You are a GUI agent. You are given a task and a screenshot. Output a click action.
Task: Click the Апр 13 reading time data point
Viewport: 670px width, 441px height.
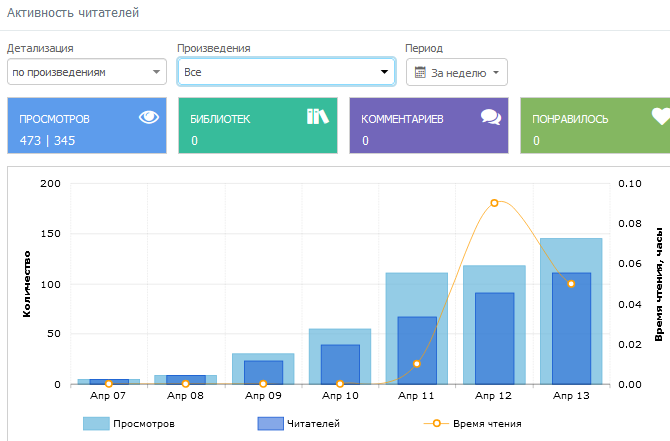tap(571, 284)
